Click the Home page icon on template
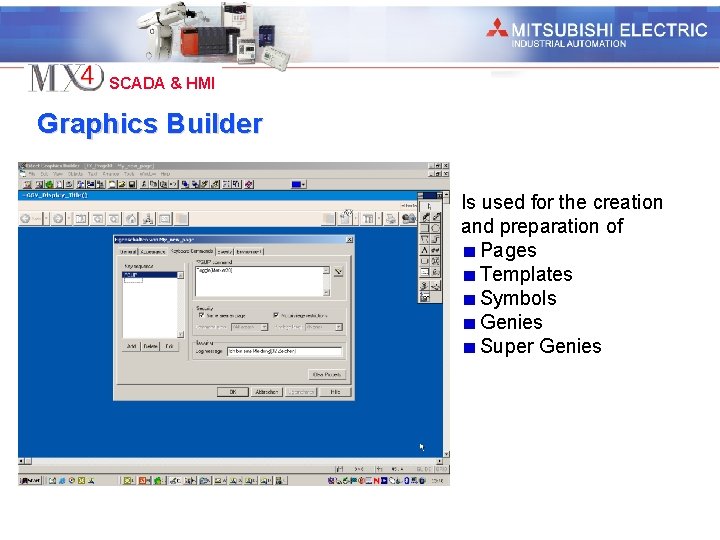This screenshot has height=540, width=720. pos(131,219)
